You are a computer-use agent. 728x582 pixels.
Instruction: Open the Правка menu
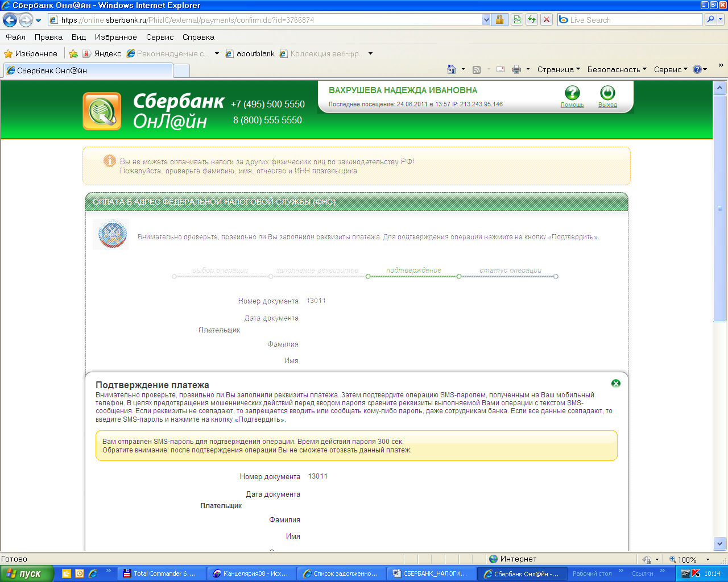[48, 37]
